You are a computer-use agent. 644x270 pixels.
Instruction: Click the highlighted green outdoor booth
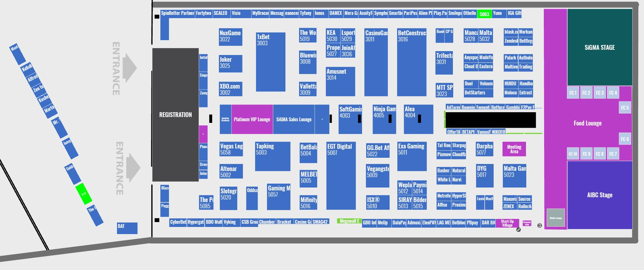click(84, 194)
